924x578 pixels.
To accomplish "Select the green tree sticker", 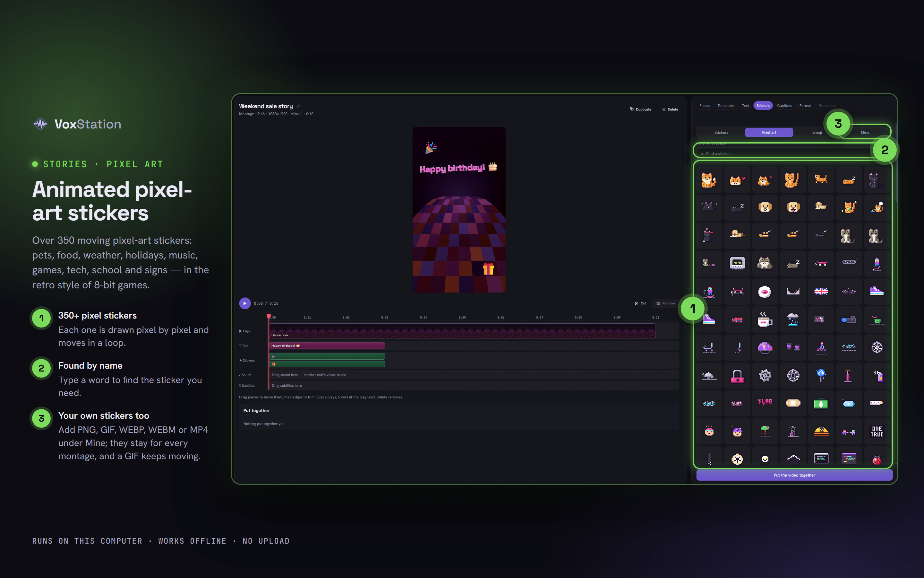I will click(x=765, y=431).
